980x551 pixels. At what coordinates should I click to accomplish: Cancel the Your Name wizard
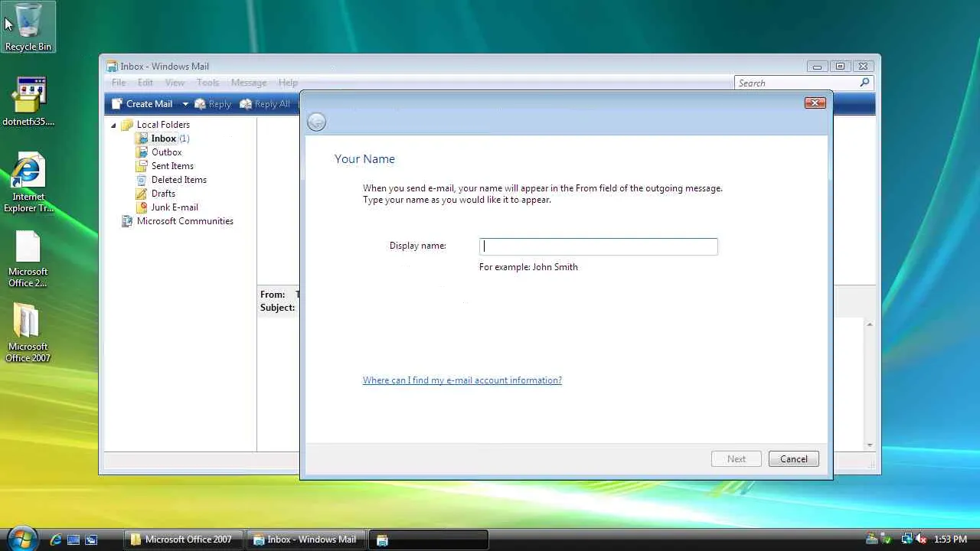[x=793, y=459]
